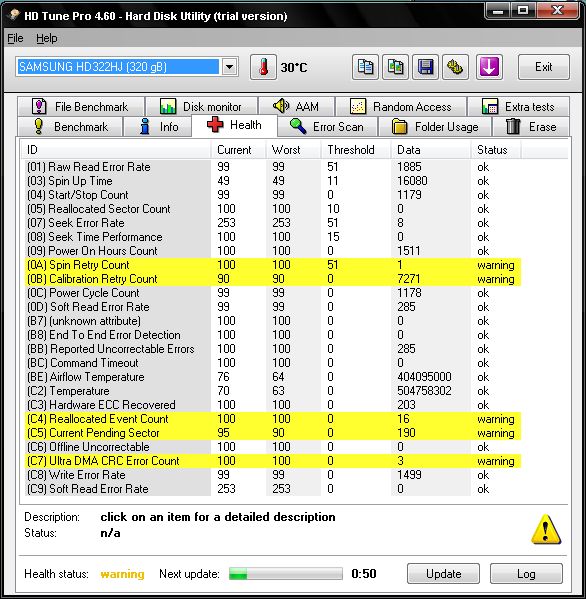The image size is (586, 599).
Task: Open the drive selection dropdown arrow
Action: (229, 67)
